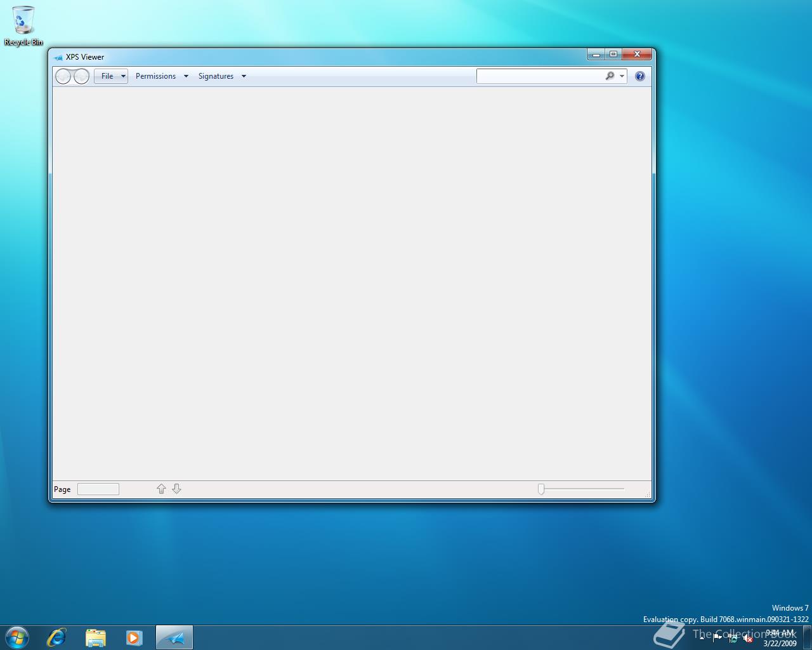
Task: Click the magnifying glass search icon
Action: (610, 76)
